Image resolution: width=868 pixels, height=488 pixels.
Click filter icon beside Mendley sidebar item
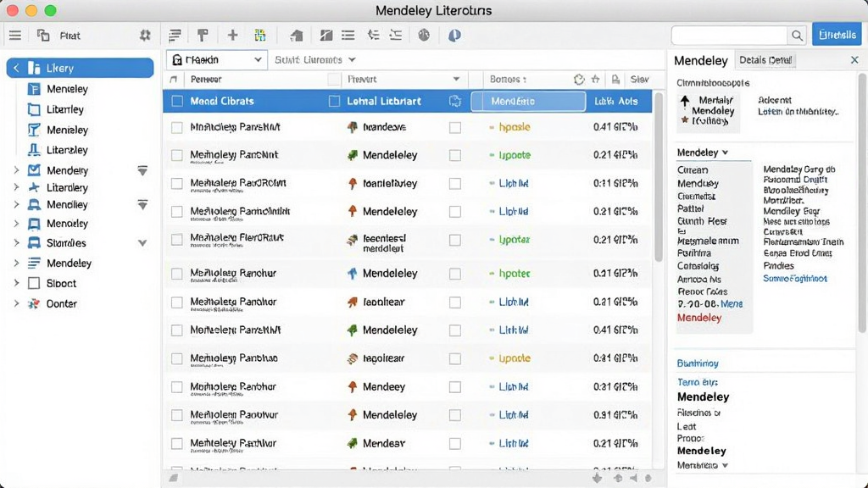(142, 205)
